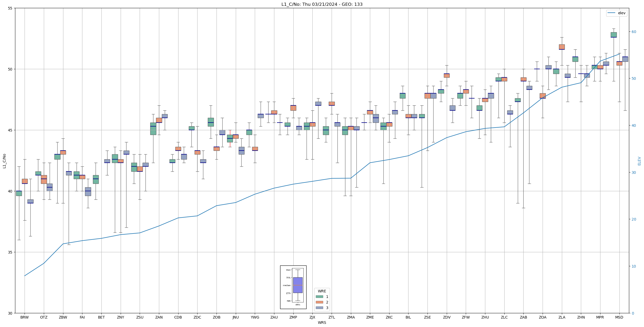
Task: Click the median label in boxplot key
Action: point(286,285)
